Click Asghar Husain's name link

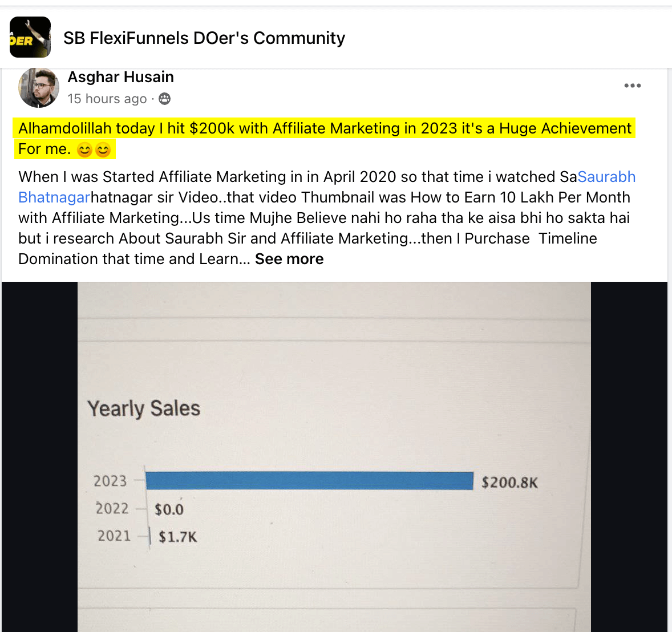[120, 76]
